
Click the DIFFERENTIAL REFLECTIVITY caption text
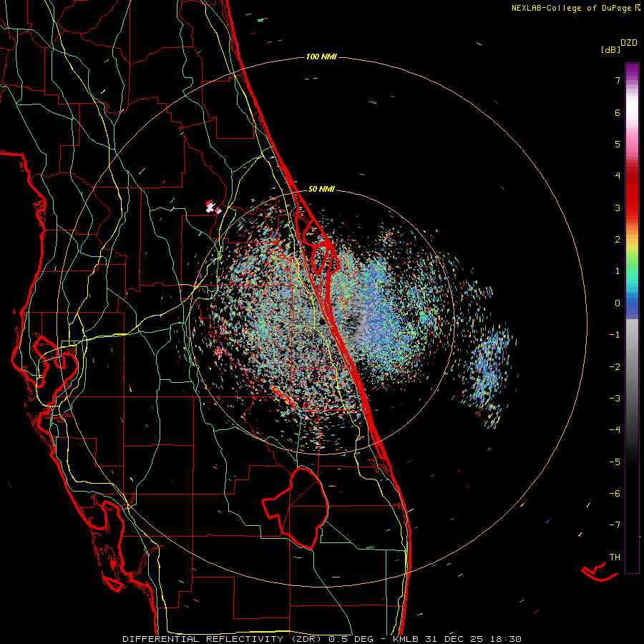(x=203, y=639)
